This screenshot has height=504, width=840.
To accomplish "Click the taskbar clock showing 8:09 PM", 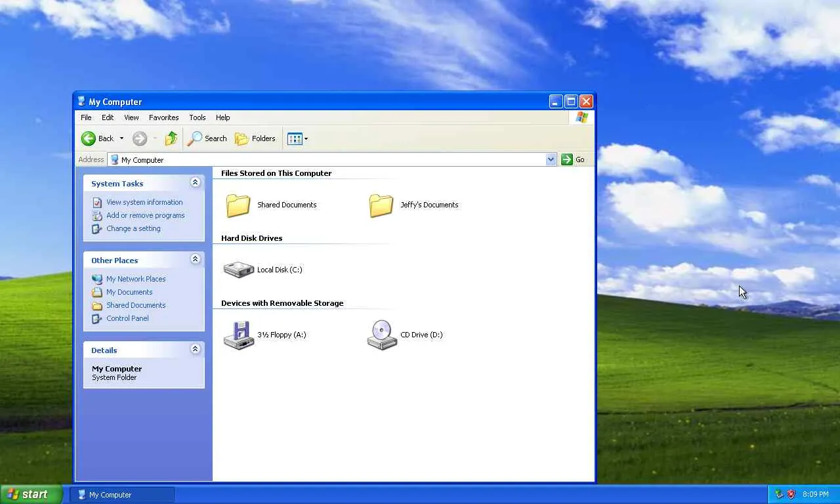I will pos(816,494).
